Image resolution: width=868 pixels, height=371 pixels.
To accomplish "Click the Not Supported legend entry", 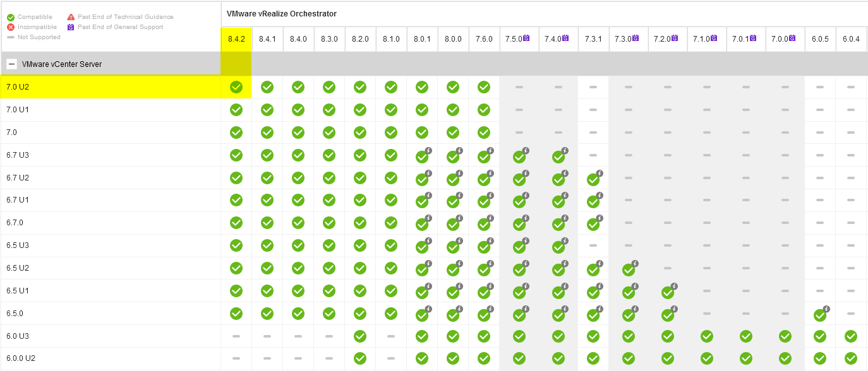I will (33, 37).
